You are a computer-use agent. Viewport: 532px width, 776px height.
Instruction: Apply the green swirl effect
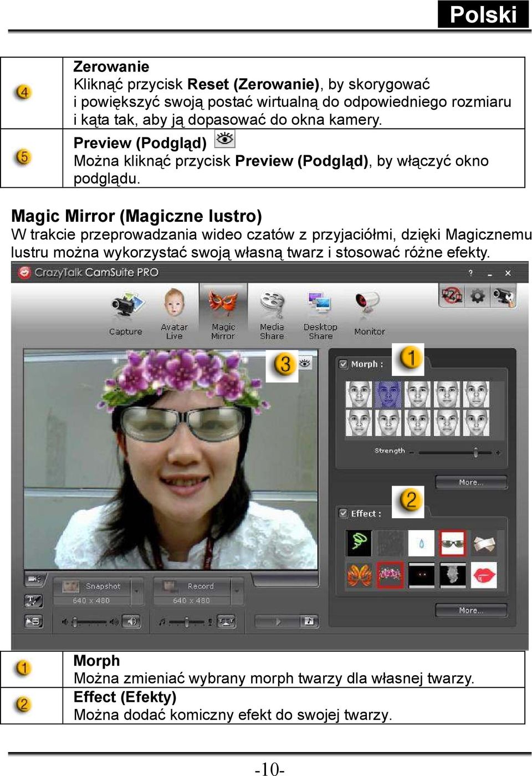pyautogui.click(x=359, y=543)
